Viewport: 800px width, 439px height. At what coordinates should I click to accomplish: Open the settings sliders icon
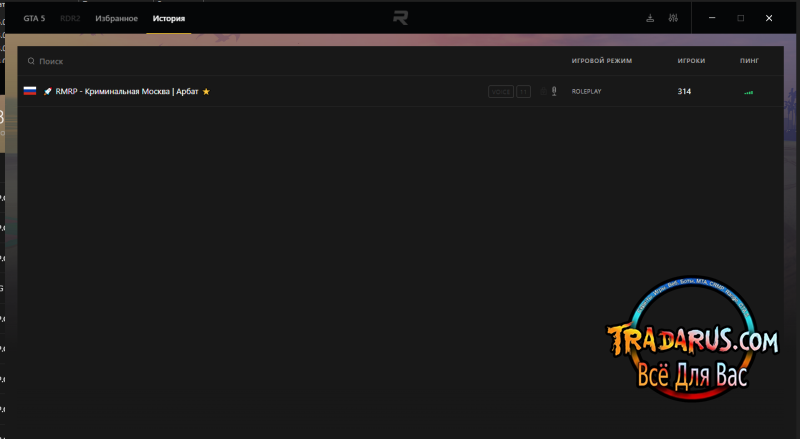(673, 18)
